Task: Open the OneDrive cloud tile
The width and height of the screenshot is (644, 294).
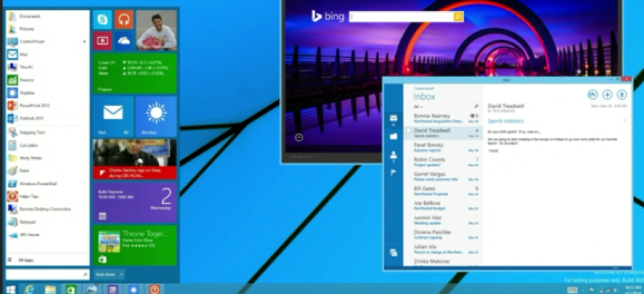Action: [124, 41]
